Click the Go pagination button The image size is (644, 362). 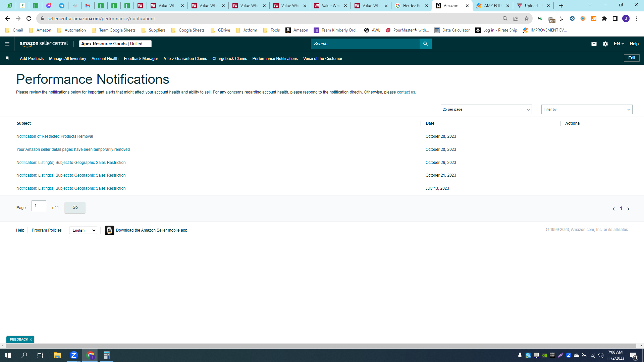coord(75,208)
